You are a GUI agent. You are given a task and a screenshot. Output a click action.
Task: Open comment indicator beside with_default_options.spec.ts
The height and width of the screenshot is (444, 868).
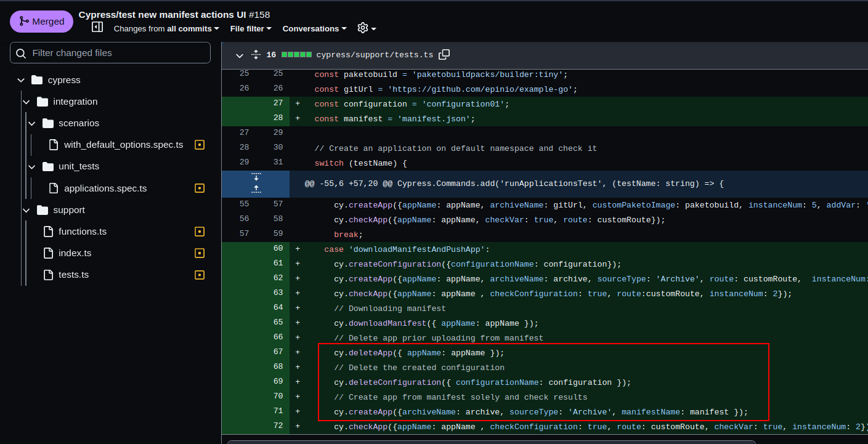[x=200, y=144]
